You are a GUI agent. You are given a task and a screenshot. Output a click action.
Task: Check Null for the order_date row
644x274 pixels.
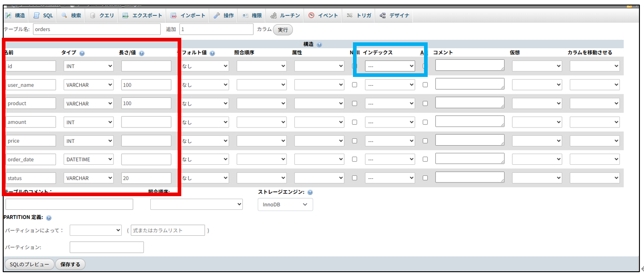(x=355, y=159)
